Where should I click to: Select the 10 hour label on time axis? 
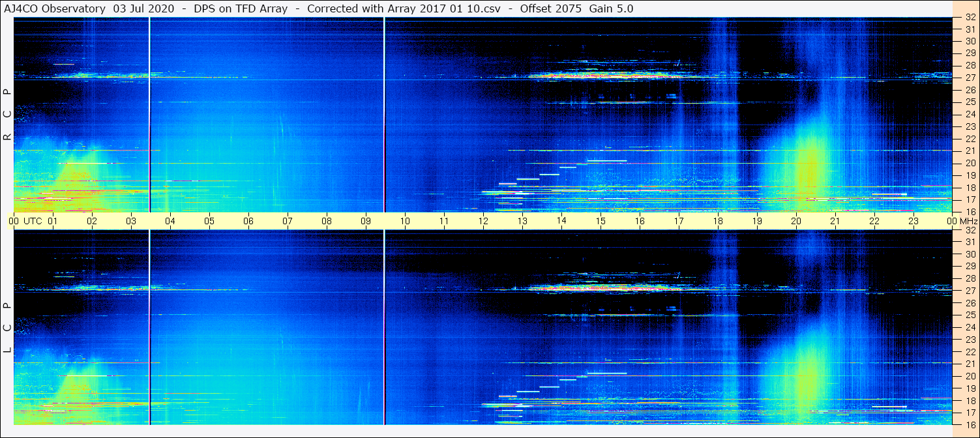pyautogui.click(x=405, y=221)
